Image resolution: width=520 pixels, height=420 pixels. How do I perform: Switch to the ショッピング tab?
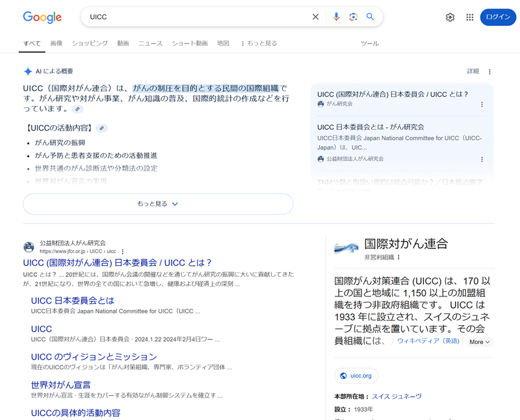click(90, 44)
